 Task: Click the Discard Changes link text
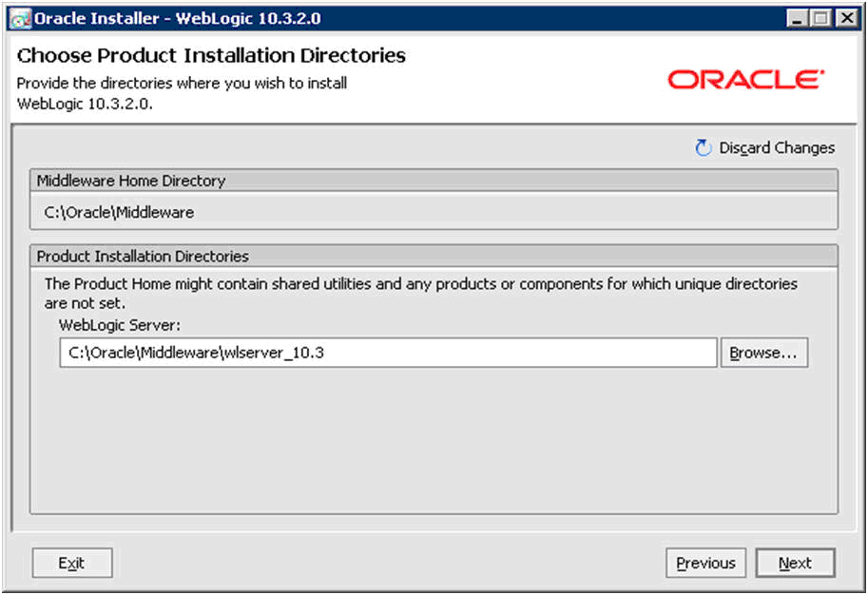(x=777, y=147)
